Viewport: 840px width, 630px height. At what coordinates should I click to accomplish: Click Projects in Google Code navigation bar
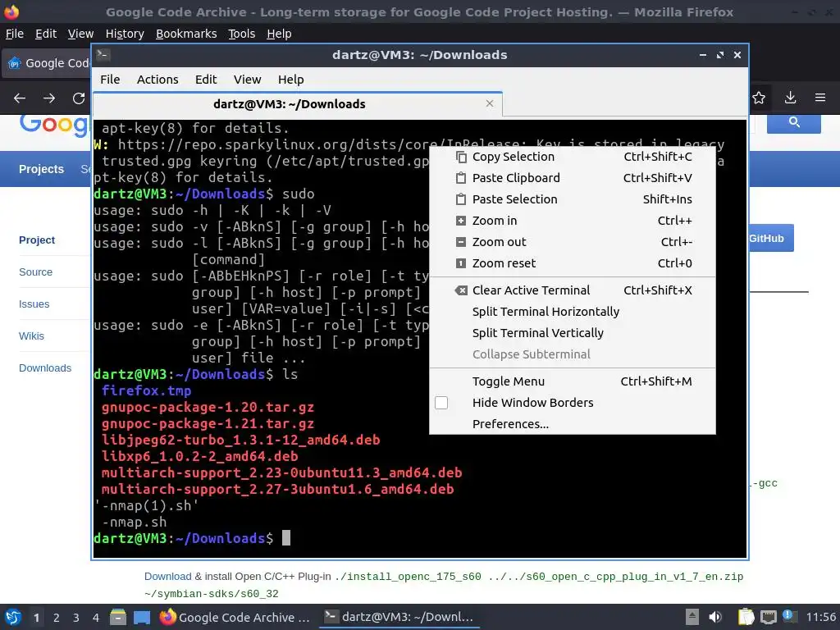coord(41,169)
